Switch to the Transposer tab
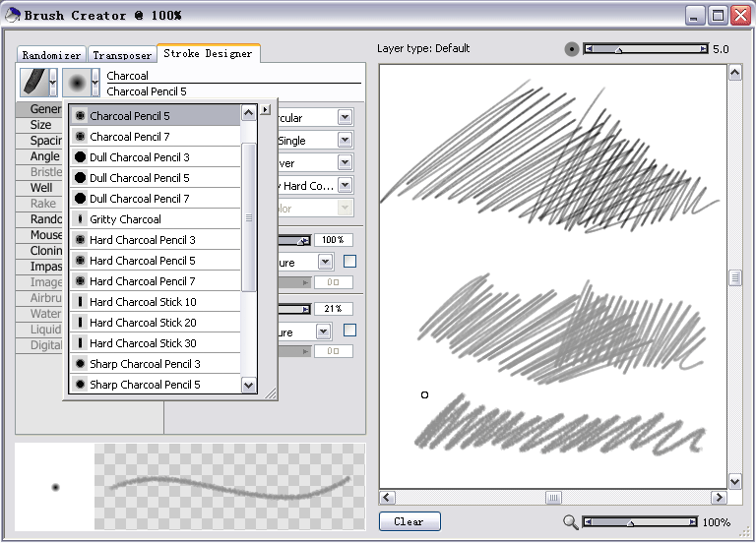The height and width of the screenshot is (543, 756). (x=122, y=56)
